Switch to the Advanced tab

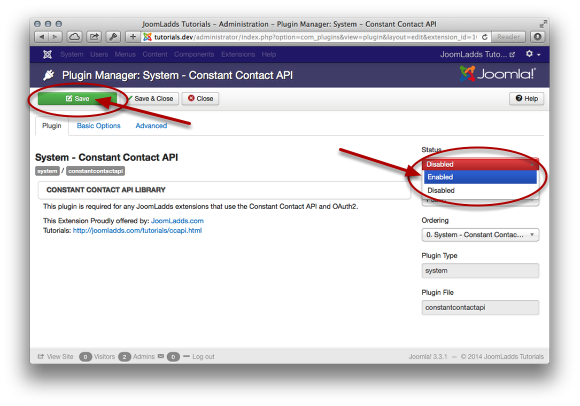(x=151, y=126)
